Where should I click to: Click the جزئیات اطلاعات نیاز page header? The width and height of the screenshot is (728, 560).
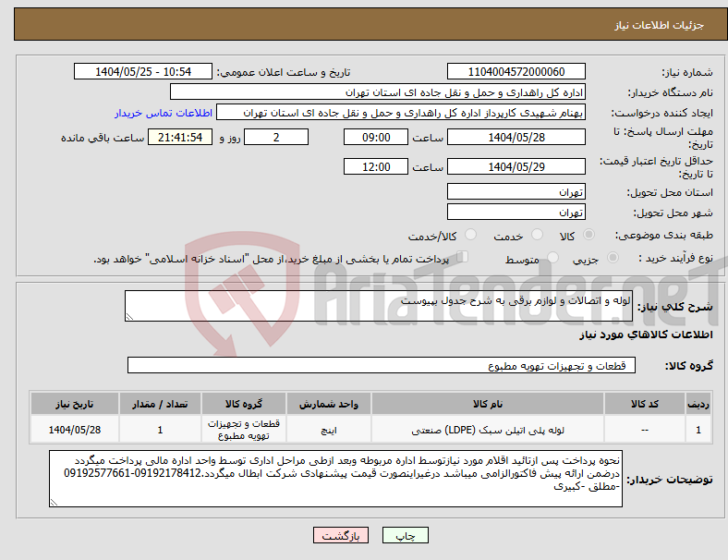tap(660, 25)
